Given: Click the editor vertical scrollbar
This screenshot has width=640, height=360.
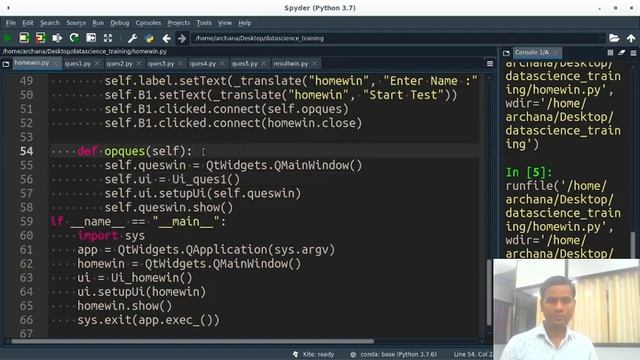Looking at the screenshot, I should pyautogui.click(x=489, y=292).
